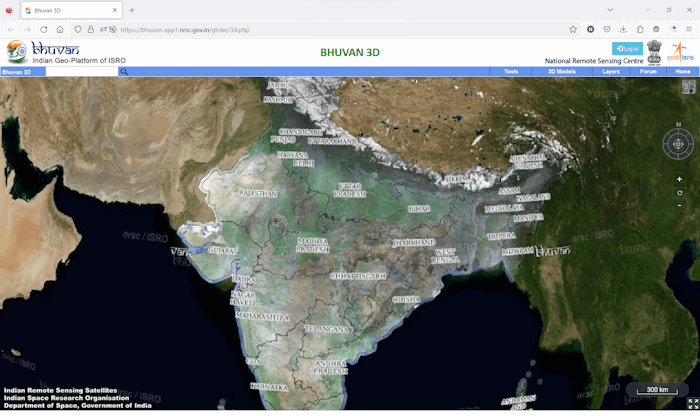
Task: Open the Firefox hamburger menu
Action: tap(689, 29)
